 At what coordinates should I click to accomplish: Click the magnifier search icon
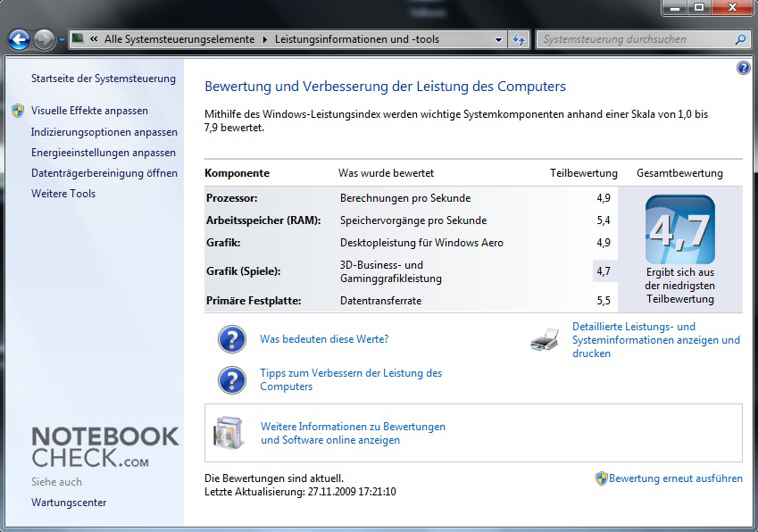(741, 39)
